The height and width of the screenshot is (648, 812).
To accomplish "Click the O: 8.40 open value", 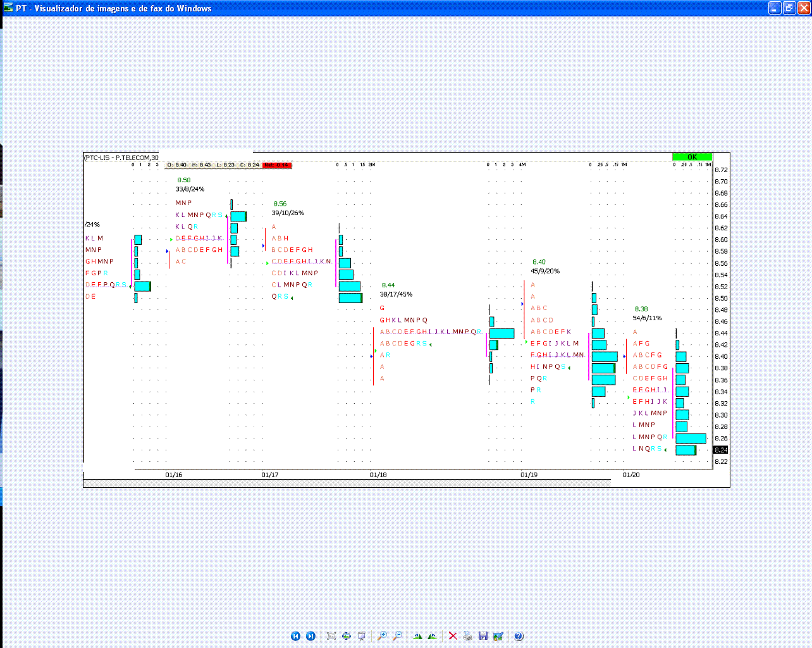I will point(177,165).
